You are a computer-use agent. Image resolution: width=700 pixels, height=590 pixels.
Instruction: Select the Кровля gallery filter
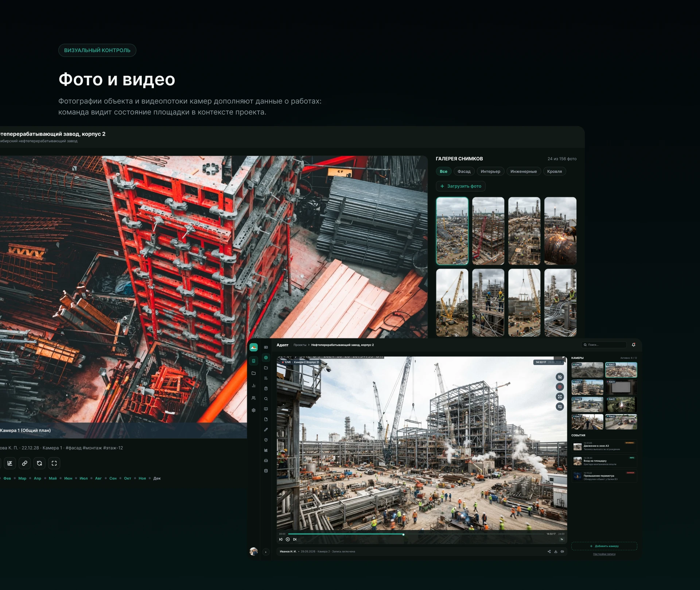tap(554, 171)
